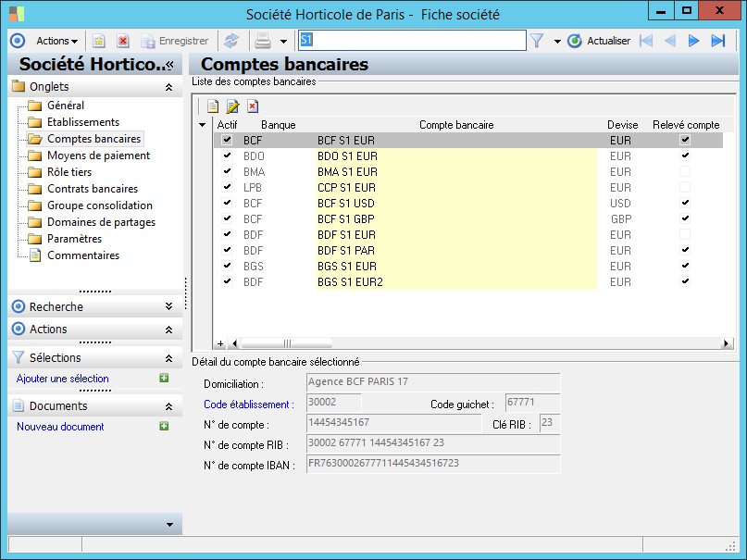Toggle Actif checkbox for BCF S1 EUR row

tap(227, 140)
